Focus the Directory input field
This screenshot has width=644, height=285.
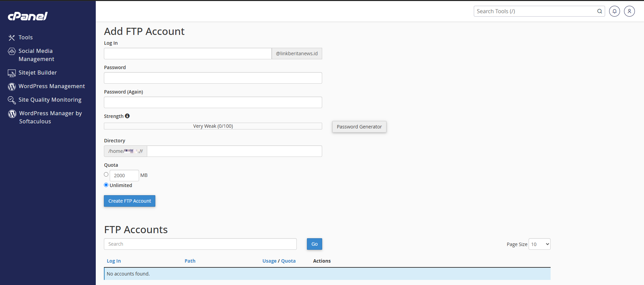[x=235, y=151]
